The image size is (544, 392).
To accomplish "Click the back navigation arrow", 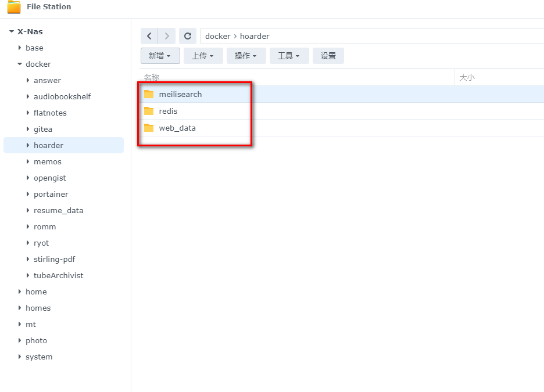I will tap(149, 36).
